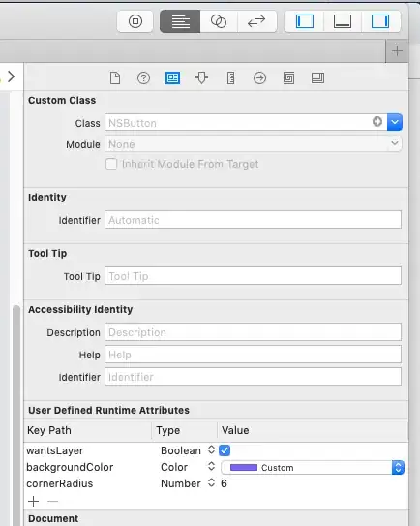Uncheck the wantsLayer Boolean value
420x526 pixels.
[225, 450]
